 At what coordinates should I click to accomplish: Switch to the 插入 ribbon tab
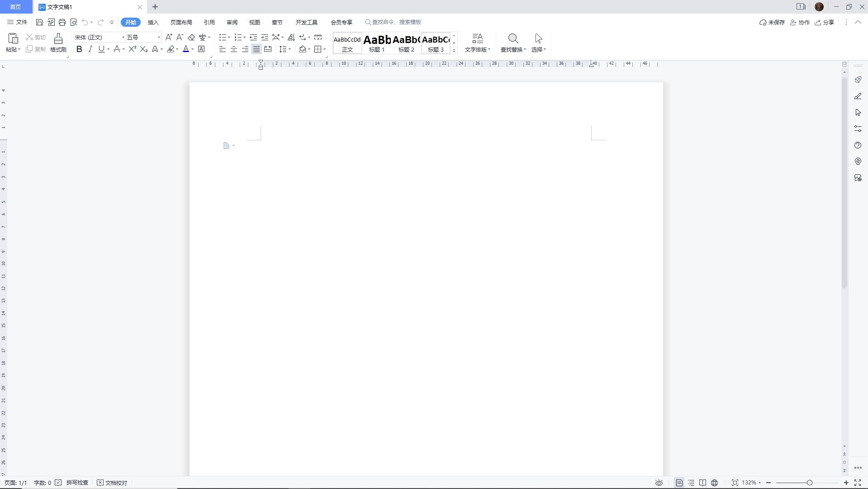coord(153,22)
